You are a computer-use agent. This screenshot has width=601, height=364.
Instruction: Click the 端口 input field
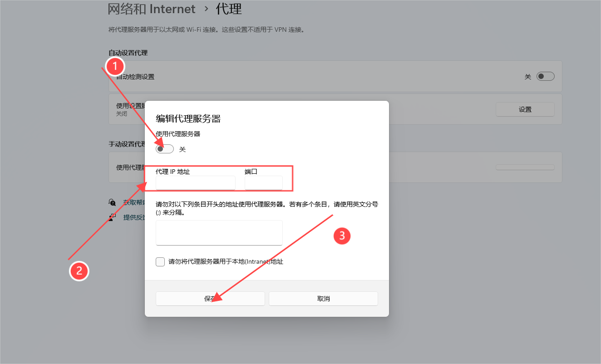tap(263, 182)
